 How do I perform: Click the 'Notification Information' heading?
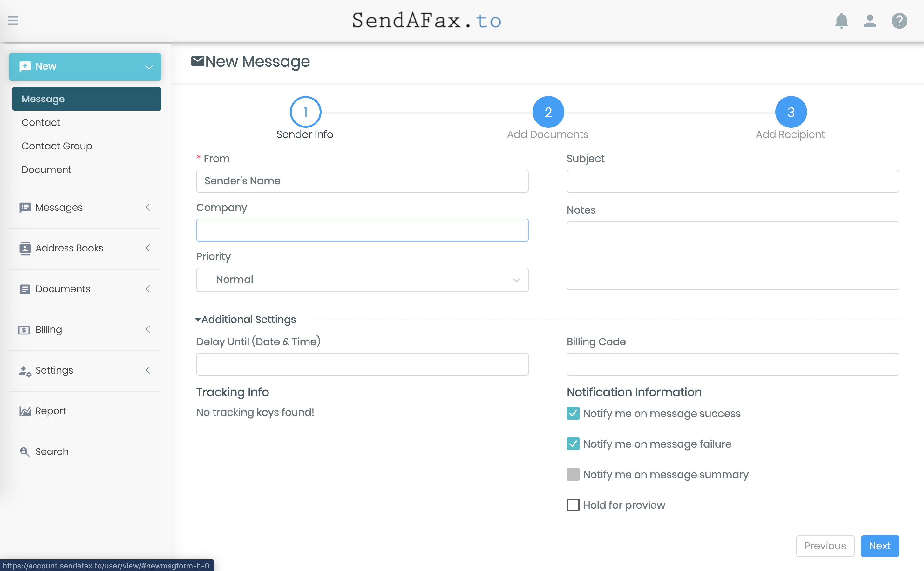point(634,392)
